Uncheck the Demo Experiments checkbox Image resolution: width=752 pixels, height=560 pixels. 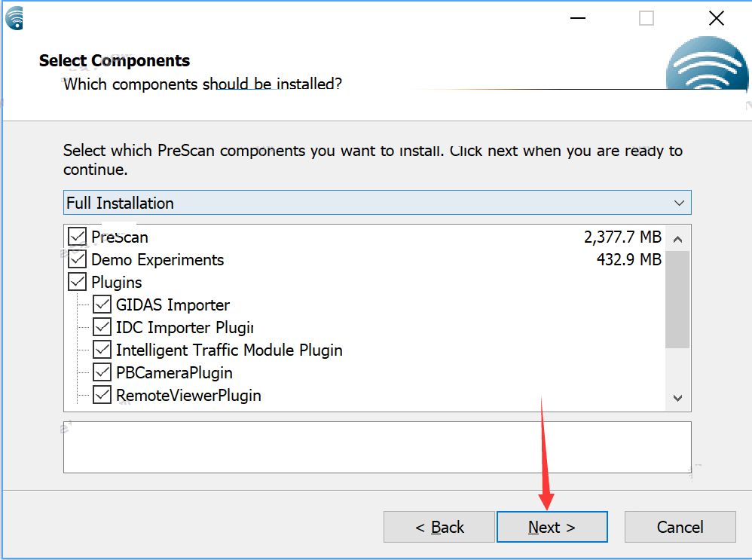click(x=78, y=259)
